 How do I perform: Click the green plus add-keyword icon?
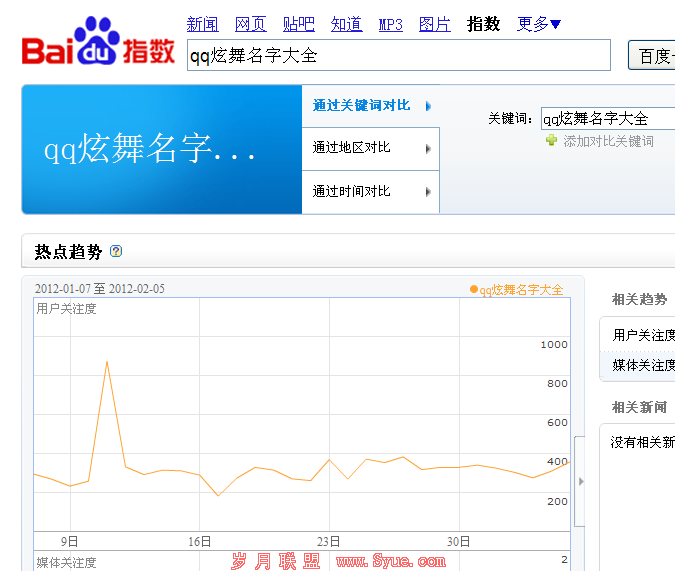(x=551, y=141)
